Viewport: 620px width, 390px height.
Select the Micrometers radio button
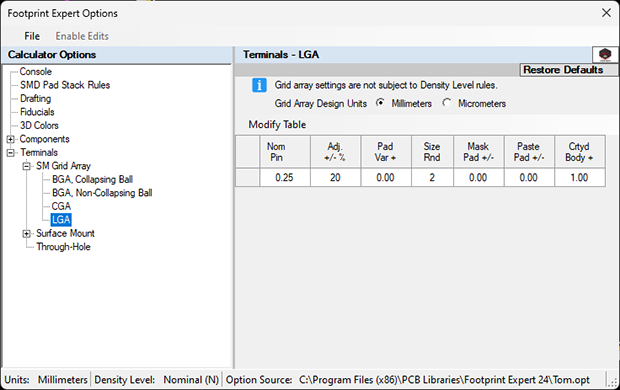[x=447, y=103]
